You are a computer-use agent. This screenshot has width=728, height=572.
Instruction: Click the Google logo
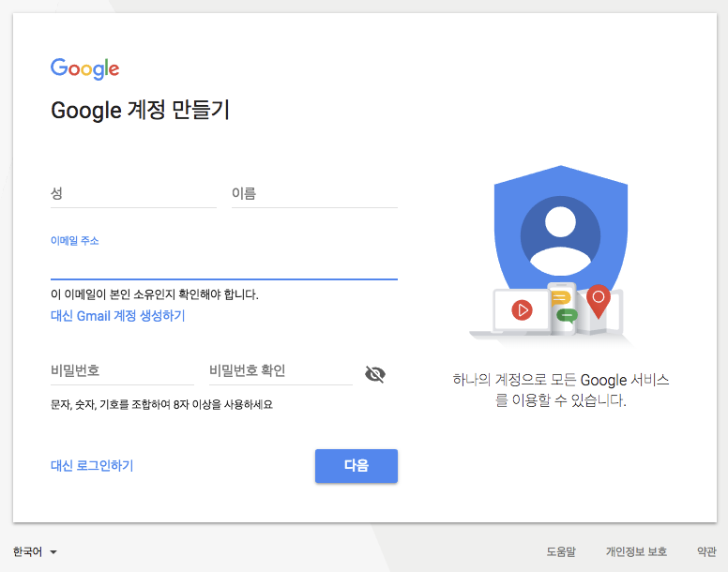(85, 68)
